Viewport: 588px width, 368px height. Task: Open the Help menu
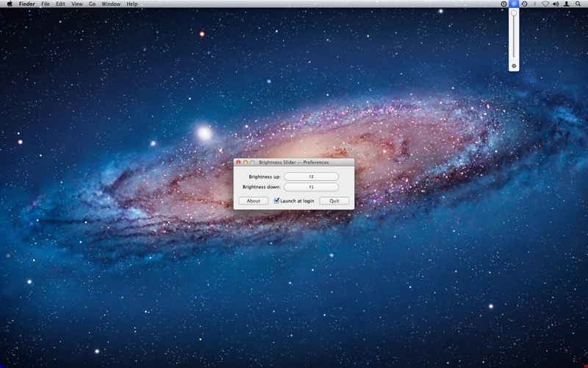(x=132, y=4)
